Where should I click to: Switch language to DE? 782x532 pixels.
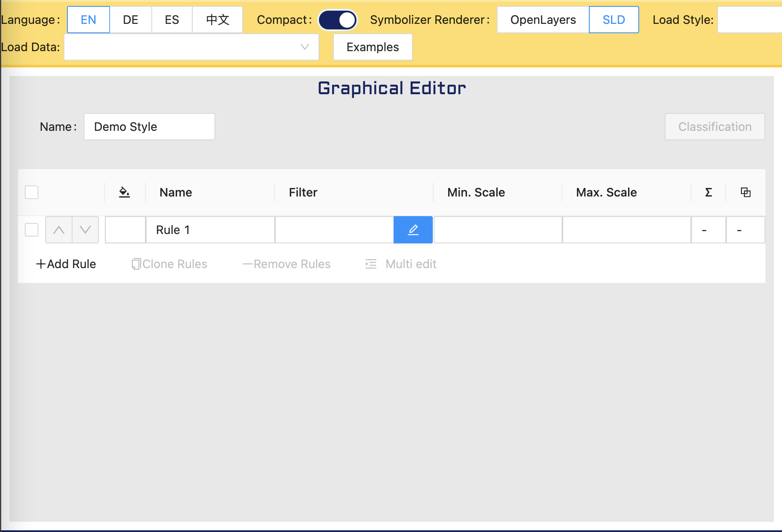pyautogui.click(x=130, y=20)
